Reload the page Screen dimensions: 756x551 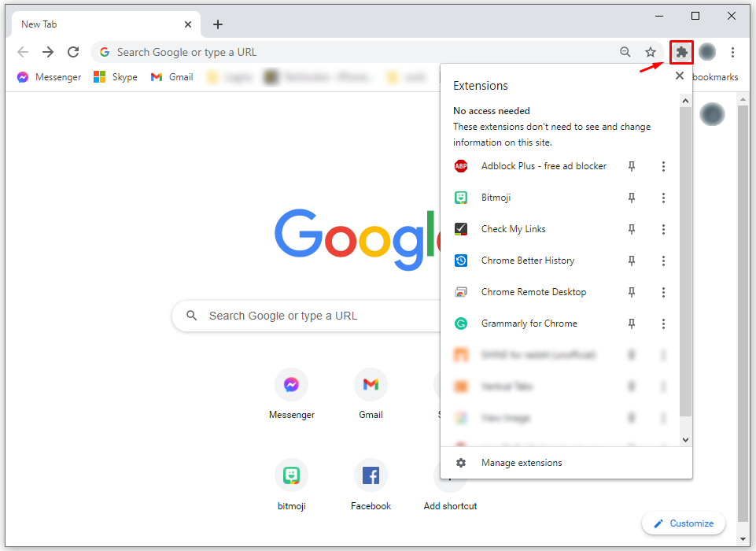pyautogui.click(x=73, y=52)
